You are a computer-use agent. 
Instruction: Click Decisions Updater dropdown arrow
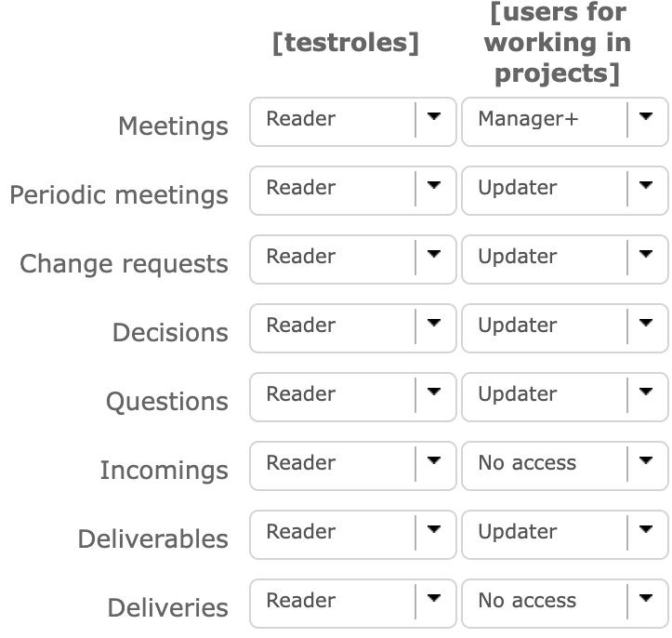coord(646,326)
